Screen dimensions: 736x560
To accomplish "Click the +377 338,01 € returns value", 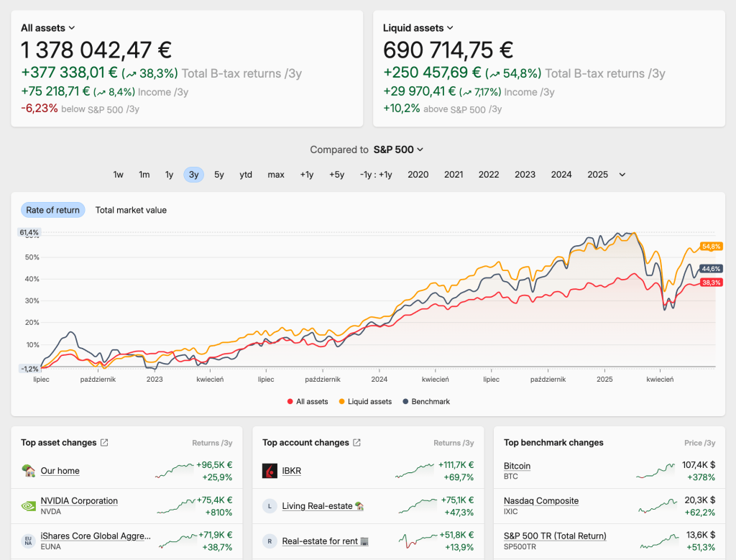I will pyautogui.click(x=69, y=73).
